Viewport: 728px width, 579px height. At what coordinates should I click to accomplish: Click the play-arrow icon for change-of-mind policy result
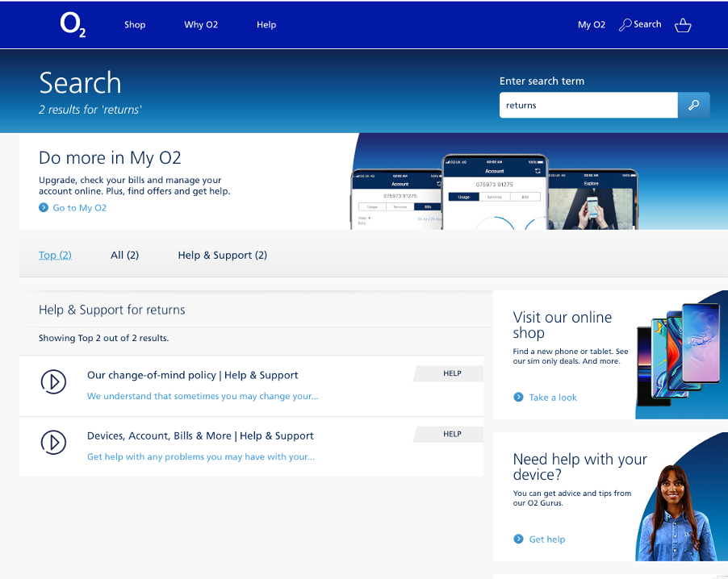coord(53,381)
